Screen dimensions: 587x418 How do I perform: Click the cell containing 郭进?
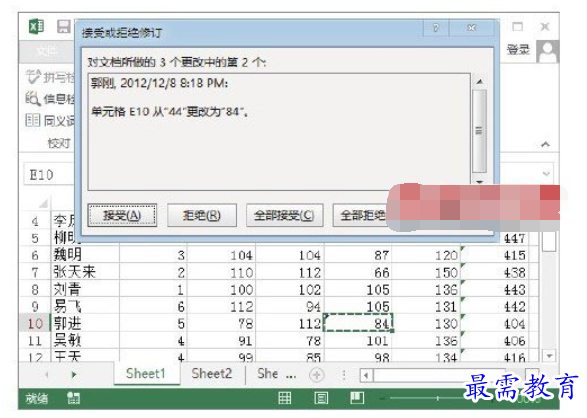(x=85, y=324)
